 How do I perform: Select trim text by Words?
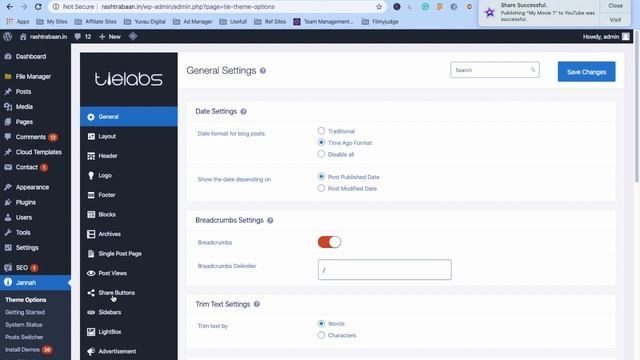point(321,323)
